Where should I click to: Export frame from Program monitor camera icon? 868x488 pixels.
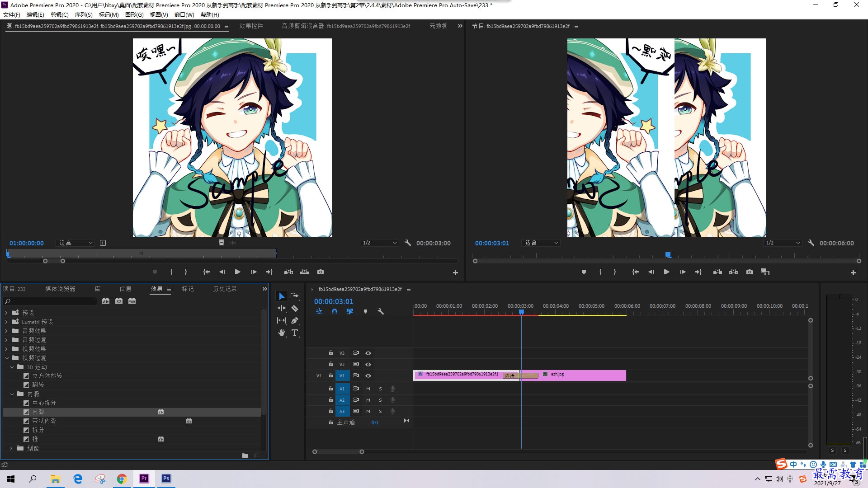click(x=750, y=272)
